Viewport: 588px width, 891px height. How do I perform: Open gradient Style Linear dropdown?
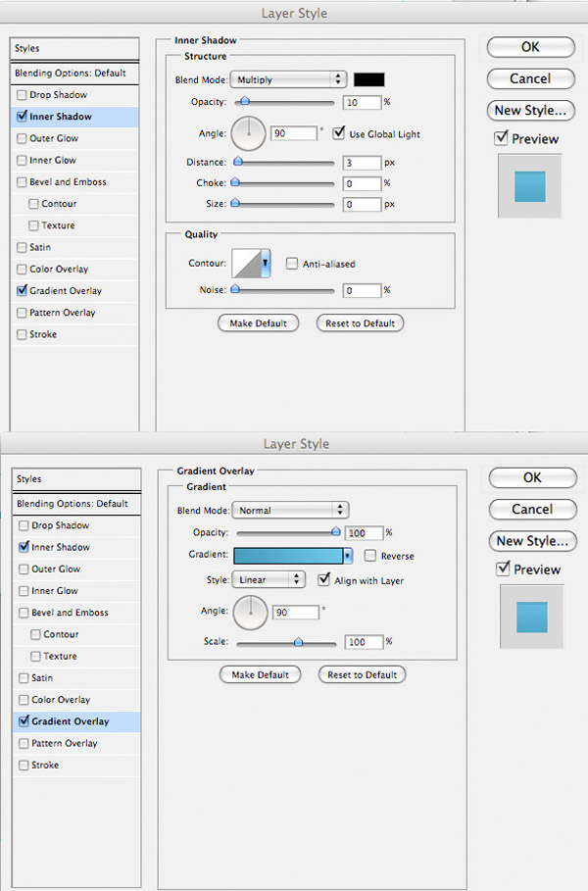coord(269,579)
